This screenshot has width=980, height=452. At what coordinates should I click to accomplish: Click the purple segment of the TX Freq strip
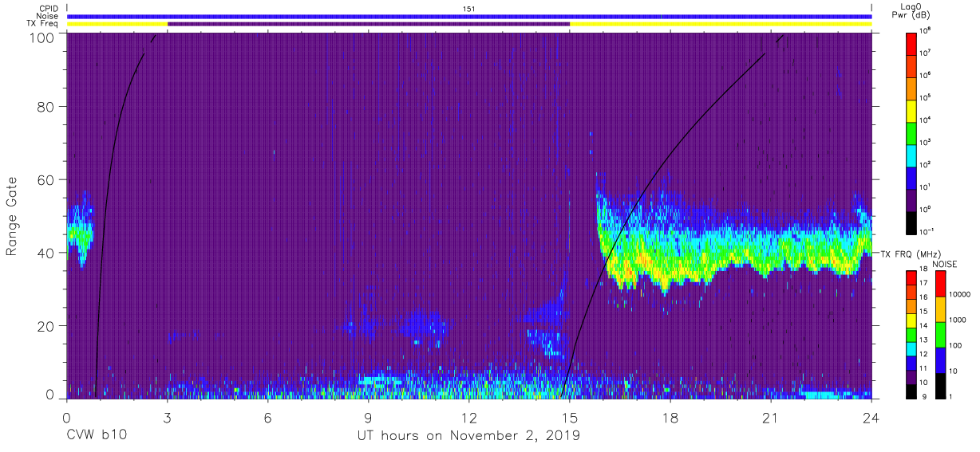pos(369,24)
